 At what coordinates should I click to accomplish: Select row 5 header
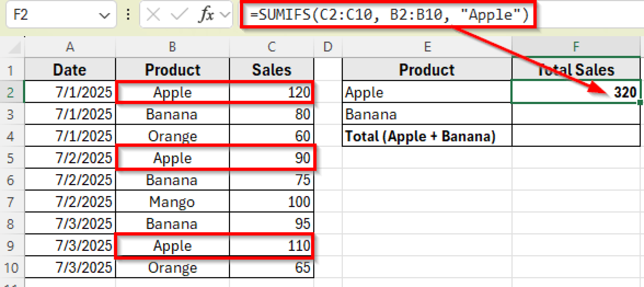tap(11, 158)
